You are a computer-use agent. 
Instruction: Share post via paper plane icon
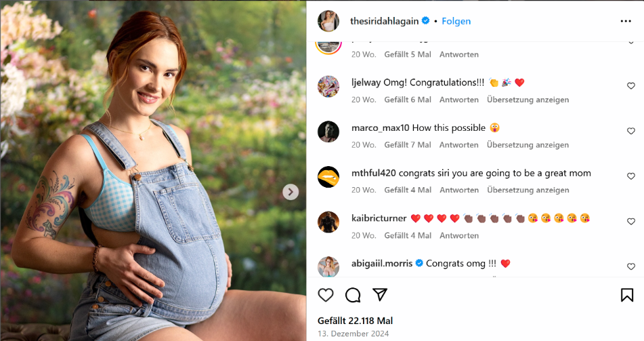pyautogui.click(x=380, y=294)
